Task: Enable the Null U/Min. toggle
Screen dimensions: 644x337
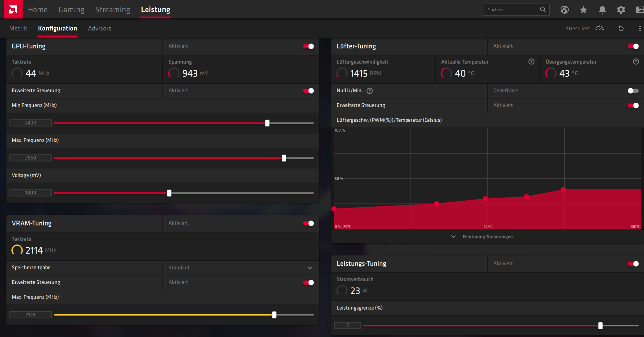Action: point(633,91)
